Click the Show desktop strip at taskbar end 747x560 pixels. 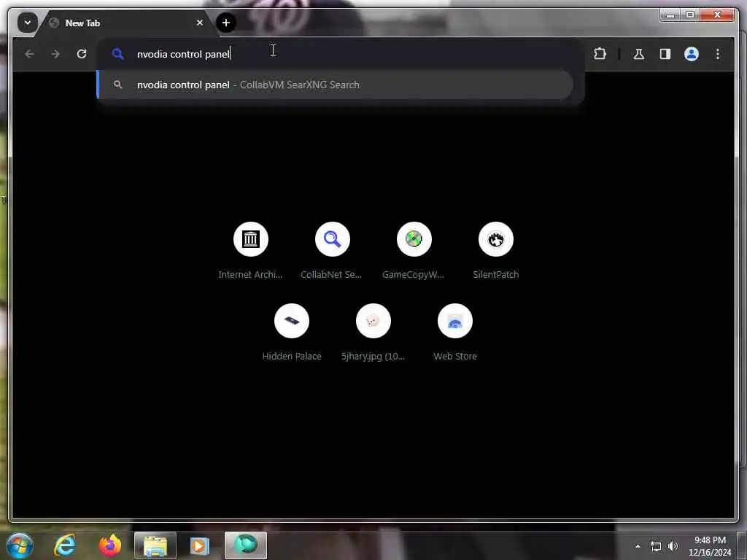(x=742, y=545)
